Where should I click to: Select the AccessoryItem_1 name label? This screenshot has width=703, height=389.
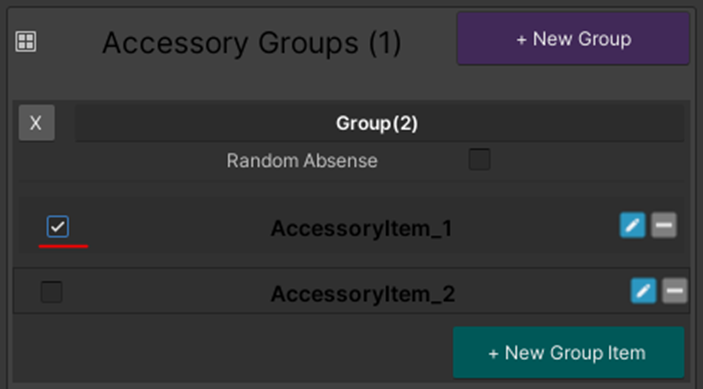[361, 229]
